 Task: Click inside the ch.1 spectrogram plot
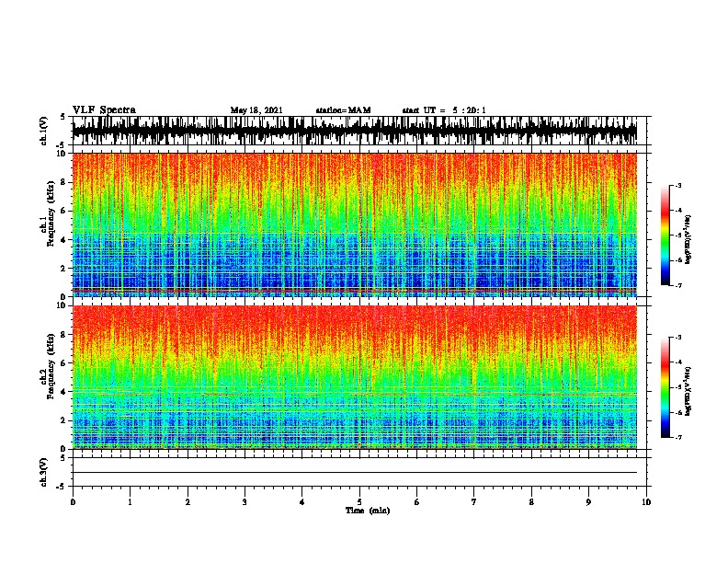(355, 224)
